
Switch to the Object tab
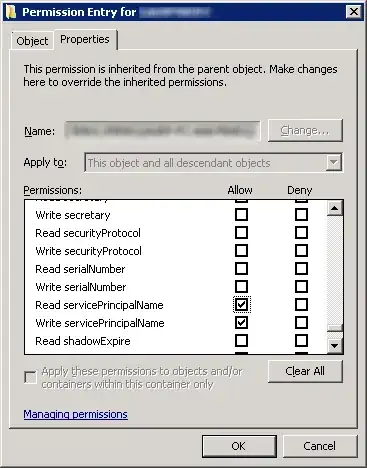[32, 41]
